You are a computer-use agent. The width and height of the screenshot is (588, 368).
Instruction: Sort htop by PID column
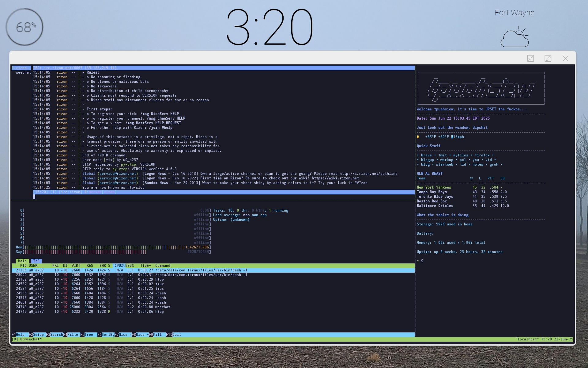23,266
